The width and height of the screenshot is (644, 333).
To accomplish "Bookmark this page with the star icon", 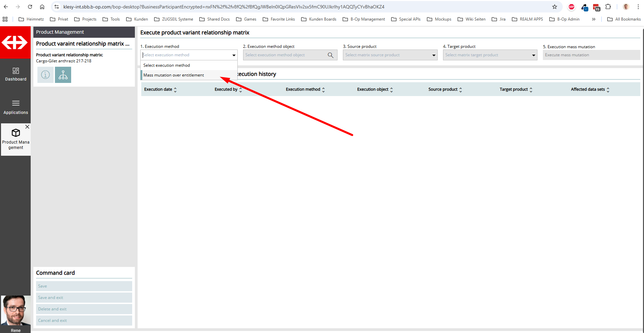I will pos(555,7).
